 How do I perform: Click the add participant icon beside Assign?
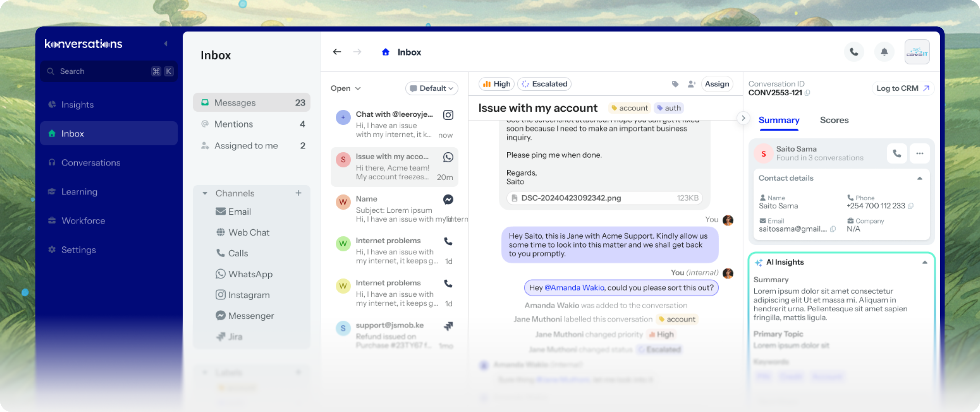pos(691,84)
